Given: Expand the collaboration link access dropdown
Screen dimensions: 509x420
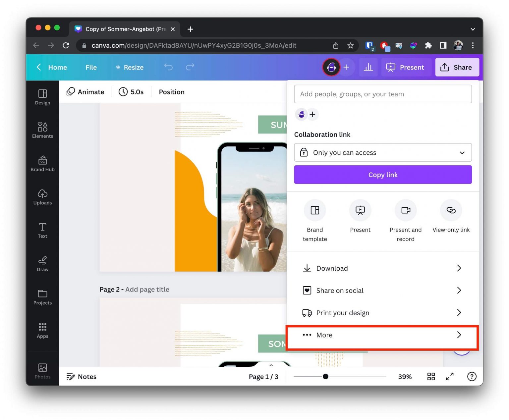Looking at the screenshot, I should tap(383, 152).
